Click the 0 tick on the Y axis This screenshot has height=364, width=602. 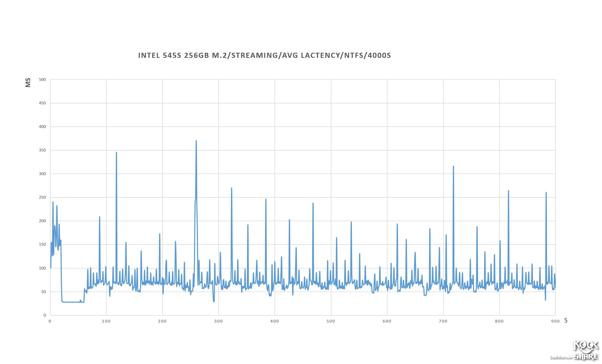[45, 315]
